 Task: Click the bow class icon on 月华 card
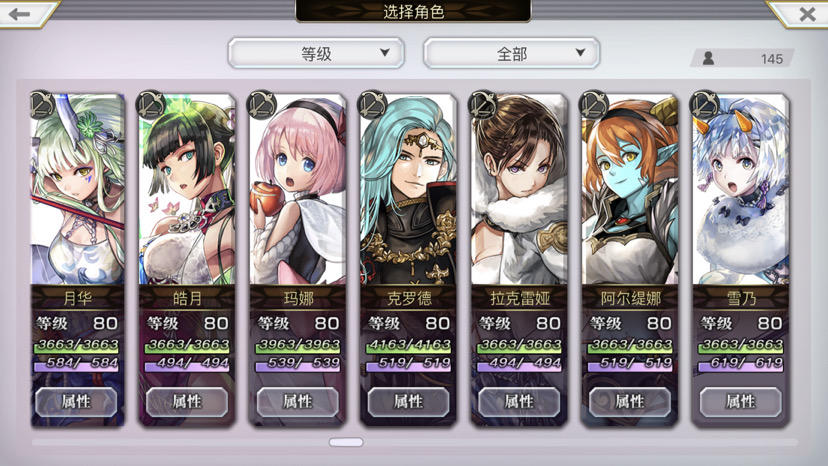[42, 105]
